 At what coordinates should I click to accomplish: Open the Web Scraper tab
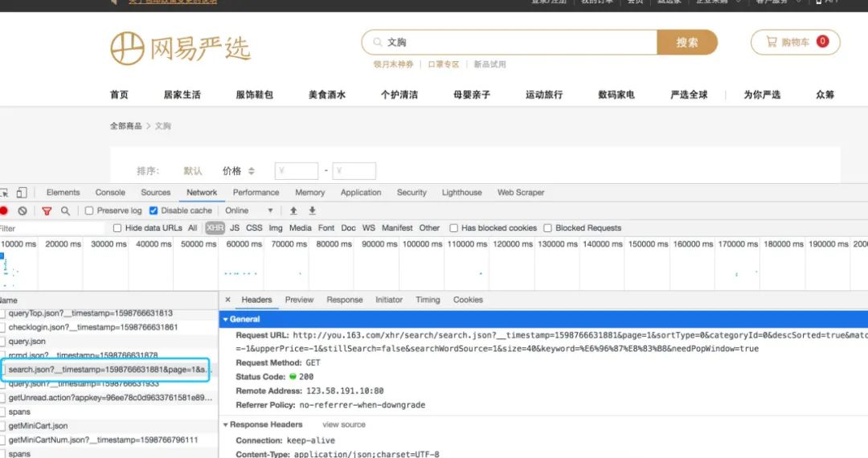coord(521,193)
